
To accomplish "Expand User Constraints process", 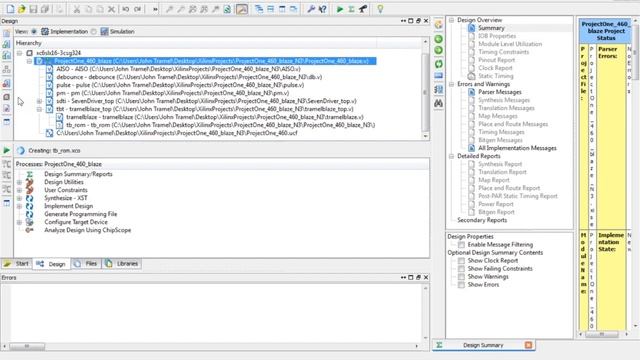I will [19, 190].
